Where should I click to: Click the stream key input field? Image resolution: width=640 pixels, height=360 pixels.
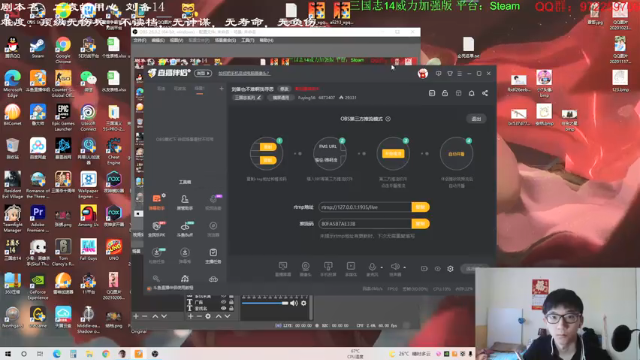pos(365,224)
